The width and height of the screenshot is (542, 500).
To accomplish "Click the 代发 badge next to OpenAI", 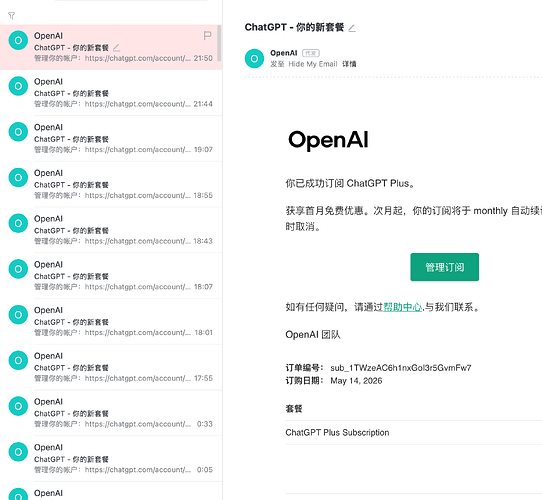I will (x=311, y=53).
